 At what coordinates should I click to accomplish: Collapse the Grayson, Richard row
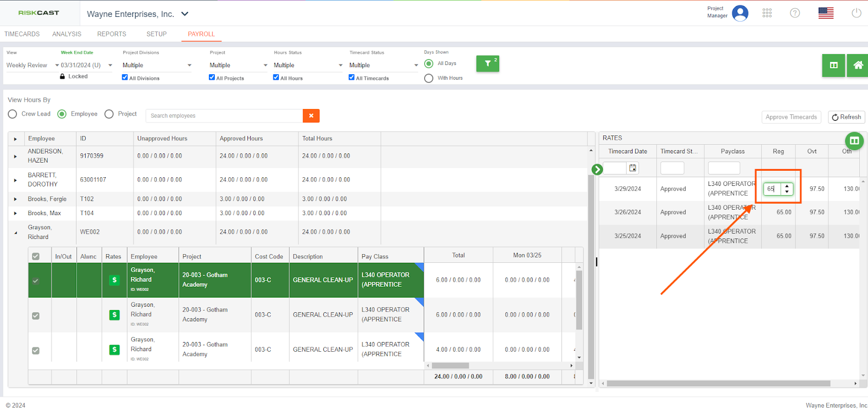(x=15, y=233)
